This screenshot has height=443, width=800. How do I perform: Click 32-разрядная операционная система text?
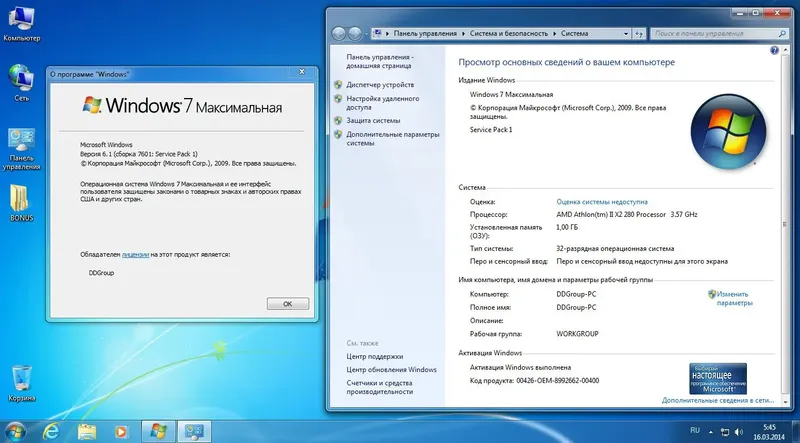click(615, 249)
